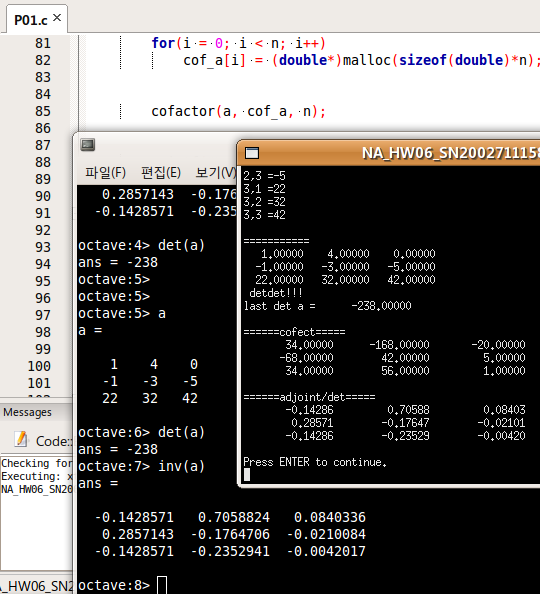Image resolution: width=540 pixels, height=594 pixels.
Task: Open the Messages panel tab
Action: (27, 412)
